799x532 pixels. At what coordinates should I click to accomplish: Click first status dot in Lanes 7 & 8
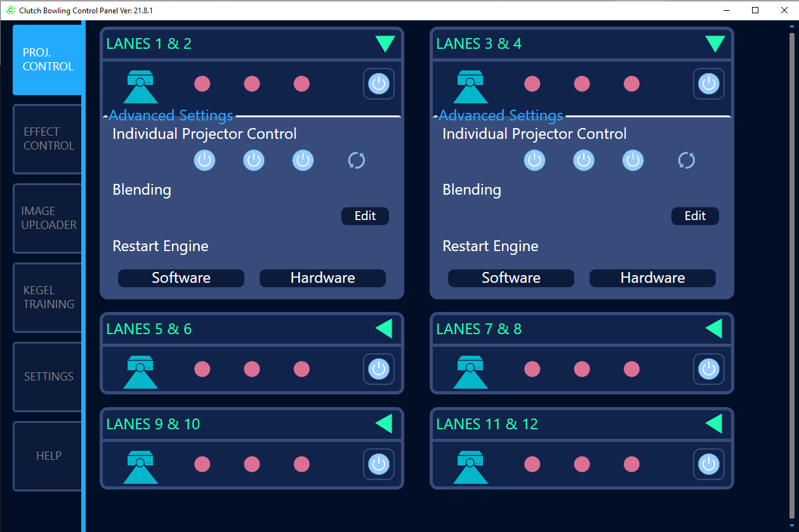(532, 369)
